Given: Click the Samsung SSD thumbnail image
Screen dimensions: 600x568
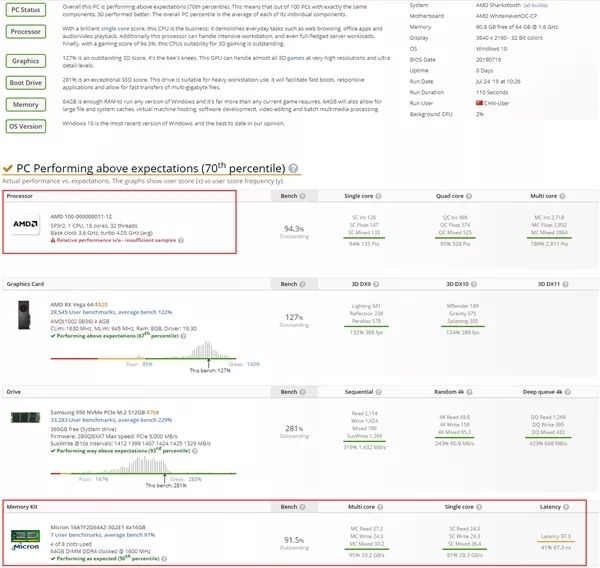Looking at the screenshot, I should tap(25, 417).
